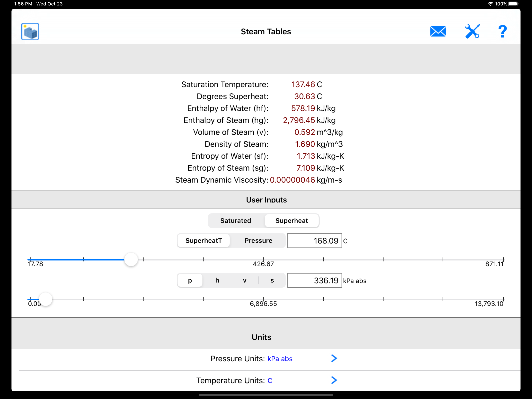Image resolution: width=532 pixels, height=399 pixels.
Task: Select the v volume segment
Action: tap(245, 280)
